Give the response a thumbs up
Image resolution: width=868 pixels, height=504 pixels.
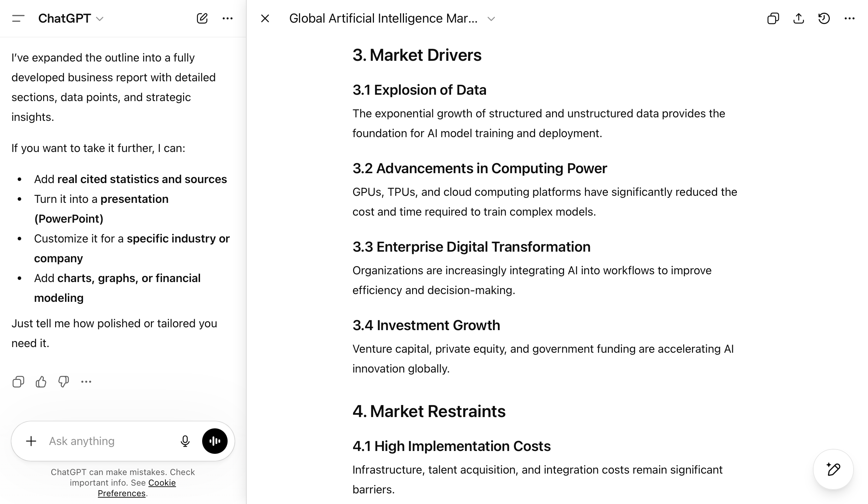(x=41, y=382)
